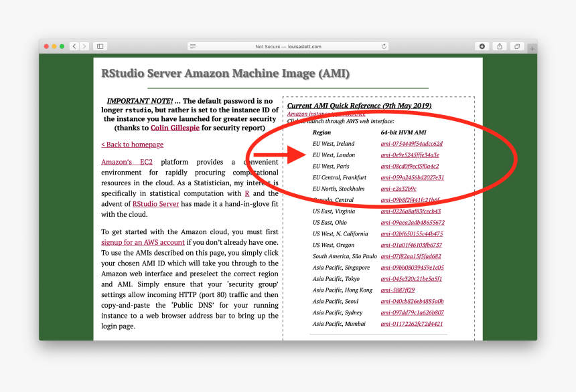
Task: Launch the Asia Pacific, Hong Kong AMI link
Action: pyautogui.click(x=397, y=290)
